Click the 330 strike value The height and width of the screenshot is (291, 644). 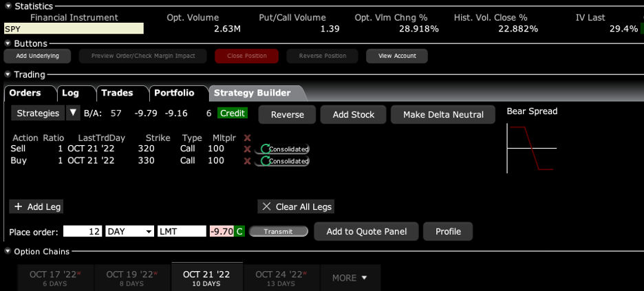coord(147,160)
